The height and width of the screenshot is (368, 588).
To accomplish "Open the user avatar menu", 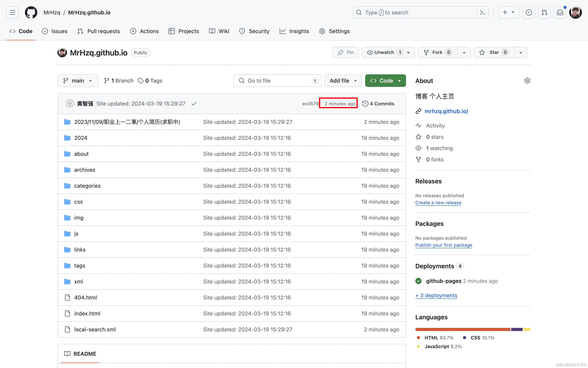I will [x=575, y=12].
